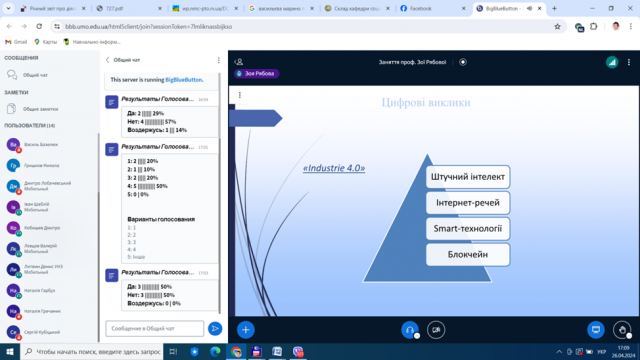Select user Сергій Кубіцький avatar
640x360 pixels.
tap(13, 332)
